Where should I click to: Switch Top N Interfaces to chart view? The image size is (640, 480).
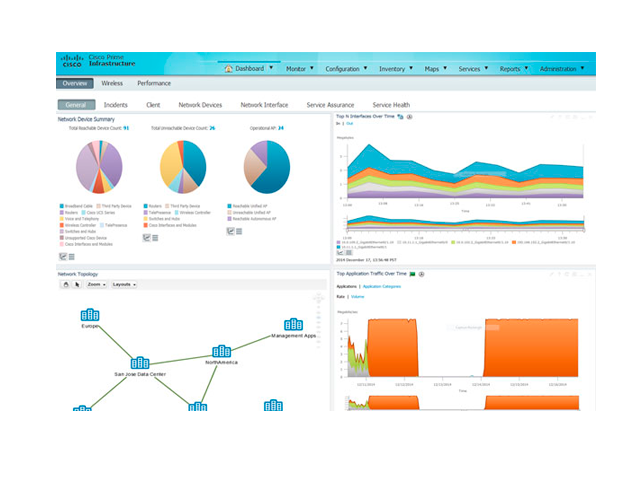click(x=340, y=253)
